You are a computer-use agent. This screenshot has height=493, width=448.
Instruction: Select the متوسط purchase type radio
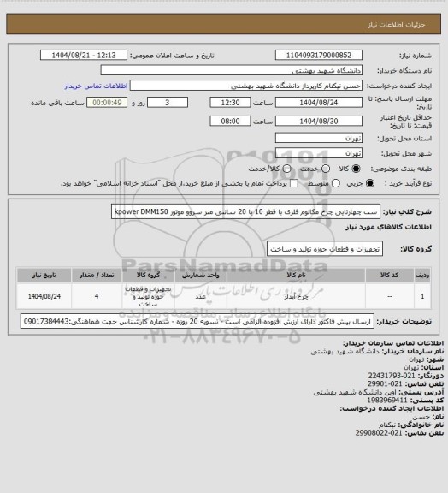335,183
